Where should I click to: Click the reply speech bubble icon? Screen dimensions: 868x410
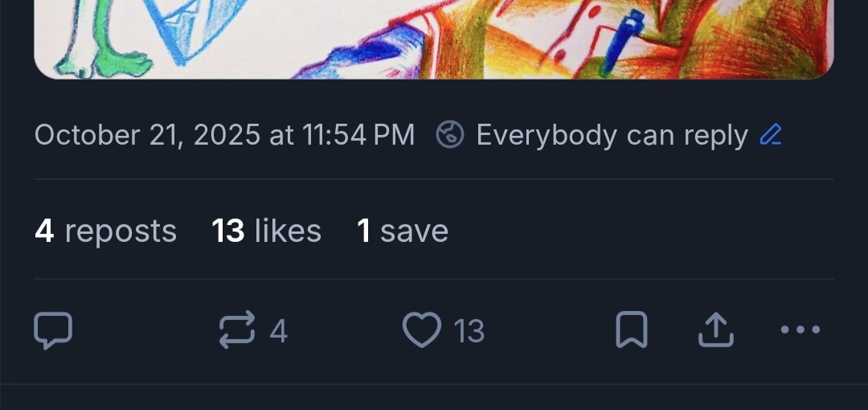coord(53,330)
